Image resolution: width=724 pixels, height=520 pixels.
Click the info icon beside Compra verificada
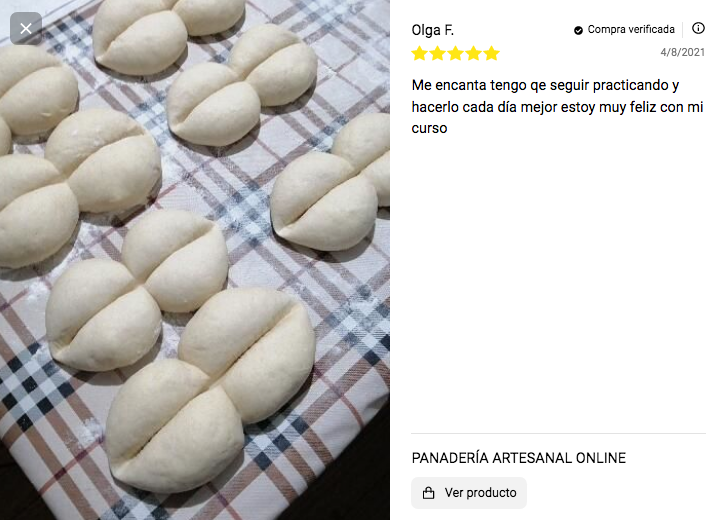pyautogui.click(x=698, y=29)
